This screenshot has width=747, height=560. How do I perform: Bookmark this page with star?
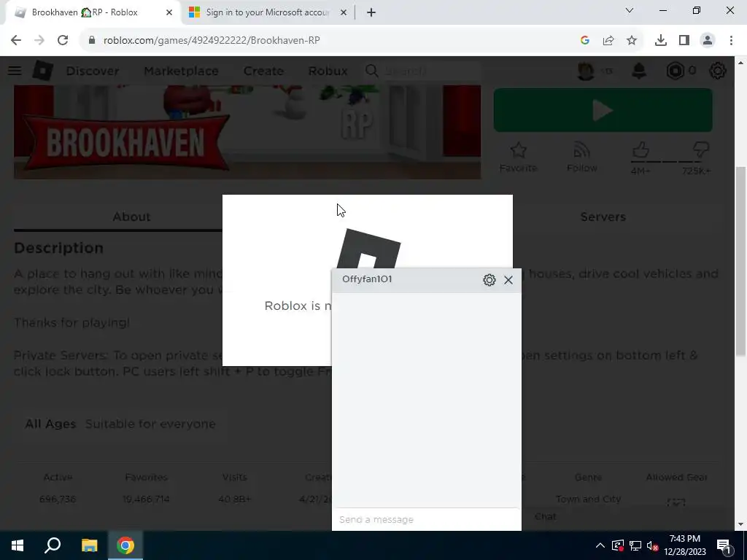(632, 41)
